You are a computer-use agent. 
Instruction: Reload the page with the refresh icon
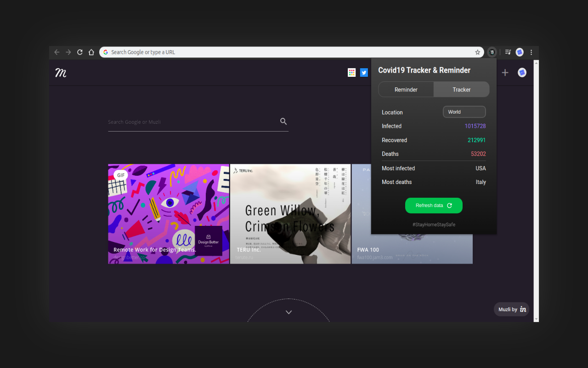[80, 52]
